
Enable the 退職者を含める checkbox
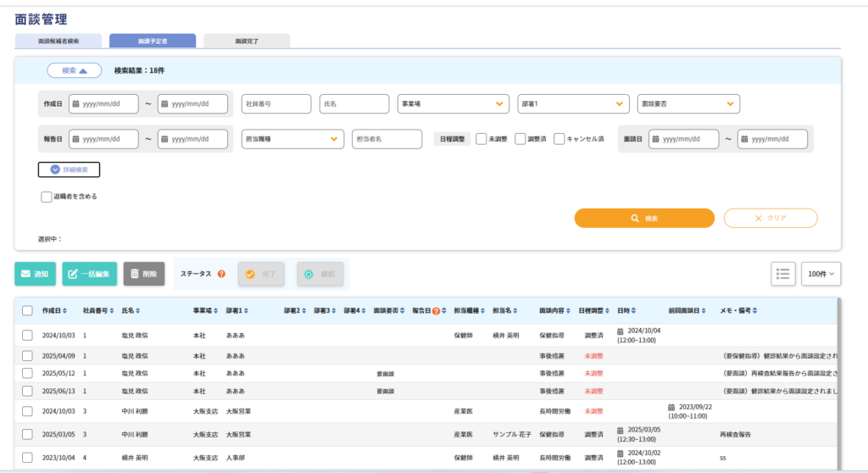pos(47,197)
